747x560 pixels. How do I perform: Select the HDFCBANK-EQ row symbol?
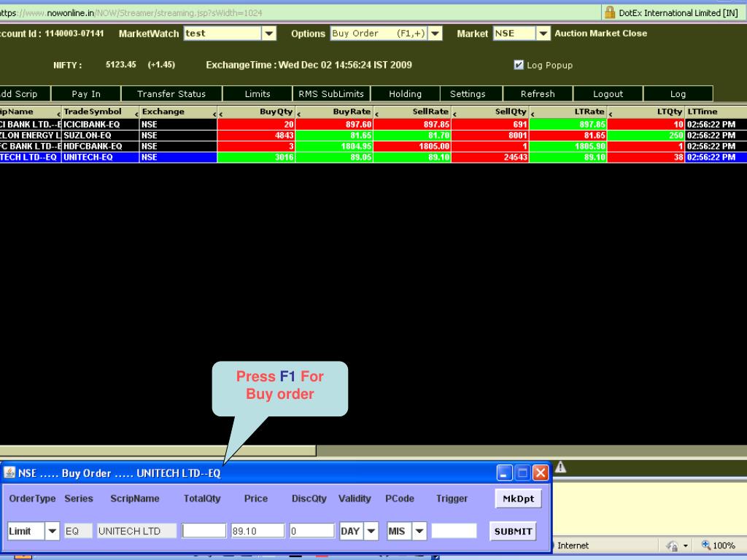pos(100,146)
